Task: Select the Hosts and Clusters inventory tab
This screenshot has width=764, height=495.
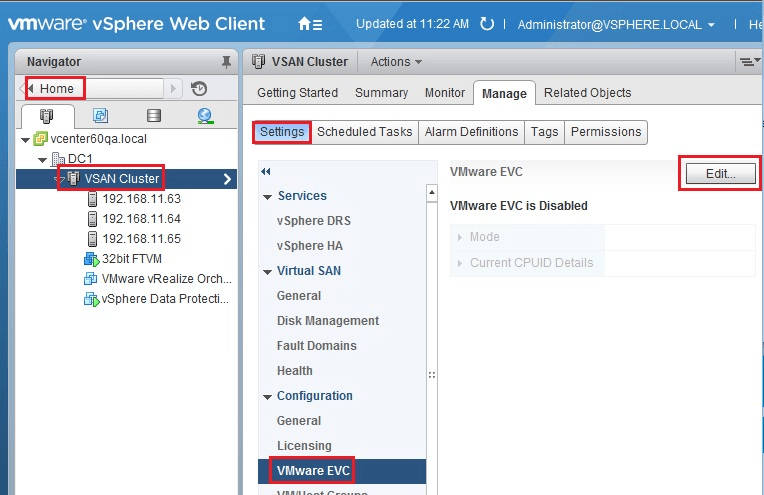Action: pos(46,116)
